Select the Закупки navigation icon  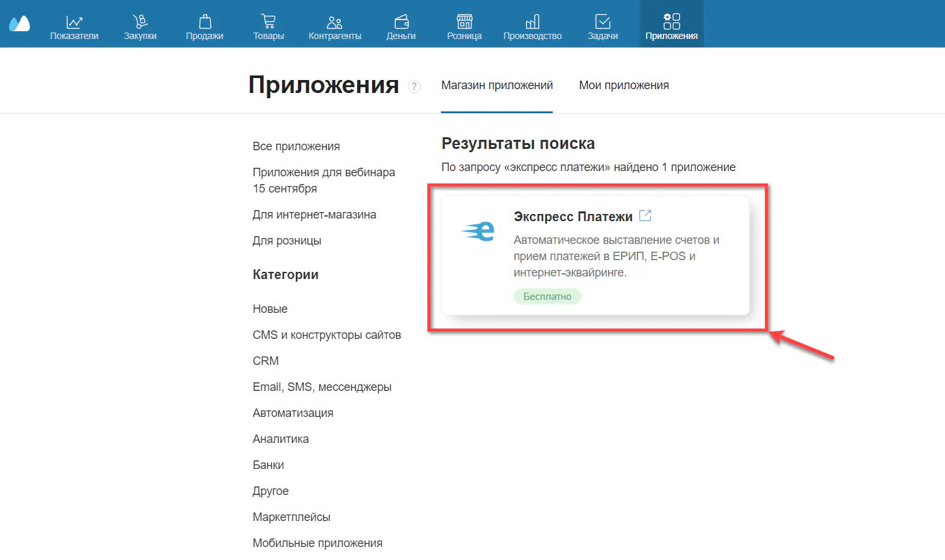click(x=139, y=18)
